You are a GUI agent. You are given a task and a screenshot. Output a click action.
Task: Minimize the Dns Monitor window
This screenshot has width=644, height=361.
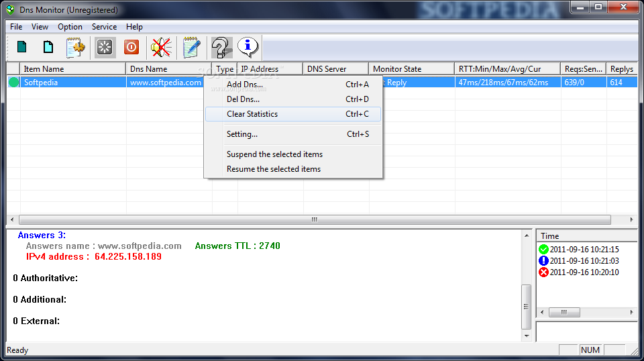580,7
